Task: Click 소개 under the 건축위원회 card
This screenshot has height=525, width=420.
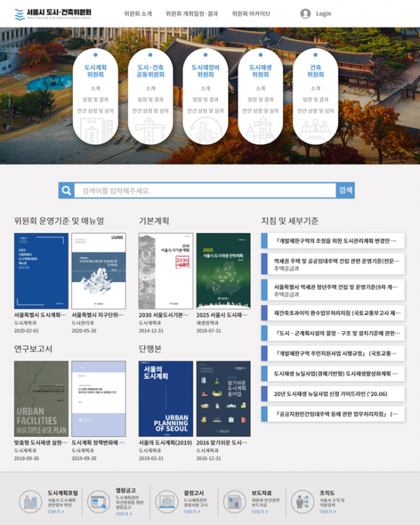Action: 316,88
